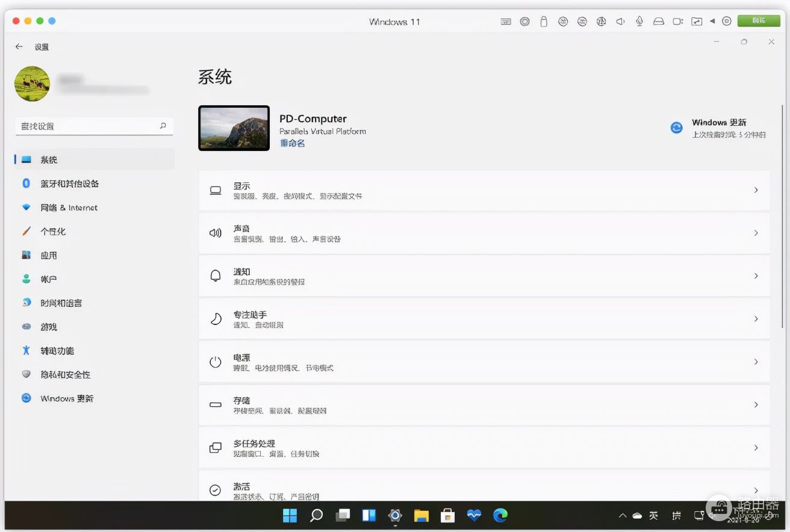Screen dimensions: 790x532
Task: Expand the 存储 settings row chevron
Action: pos(756,405)
